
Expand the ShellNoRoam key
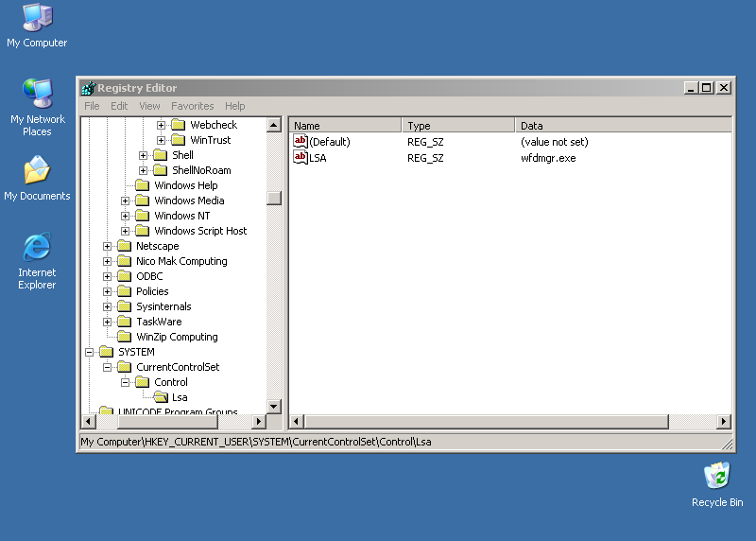144,170
